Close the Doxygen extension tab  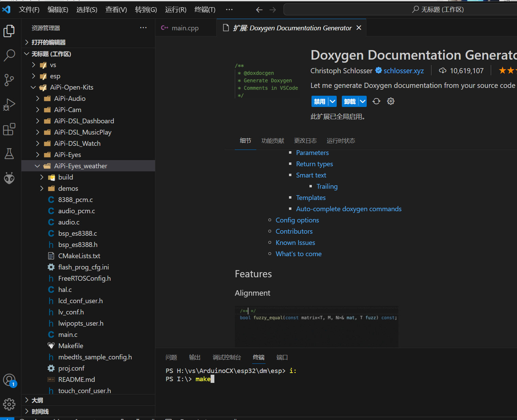(359, 28)
